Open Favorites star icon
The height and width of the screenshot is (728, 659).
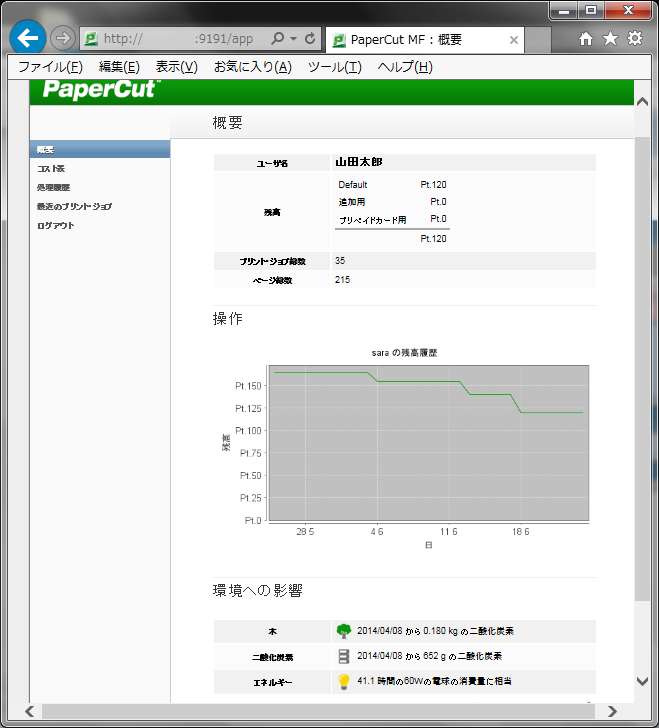(610, 39)
